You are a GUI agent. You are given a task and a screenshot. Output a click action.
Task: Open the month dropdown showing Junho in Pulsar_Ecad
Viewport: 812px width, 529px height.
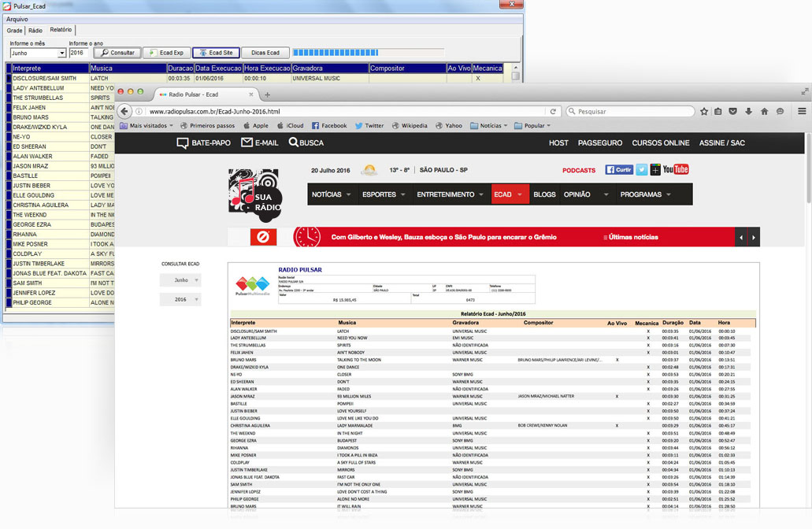38,54
